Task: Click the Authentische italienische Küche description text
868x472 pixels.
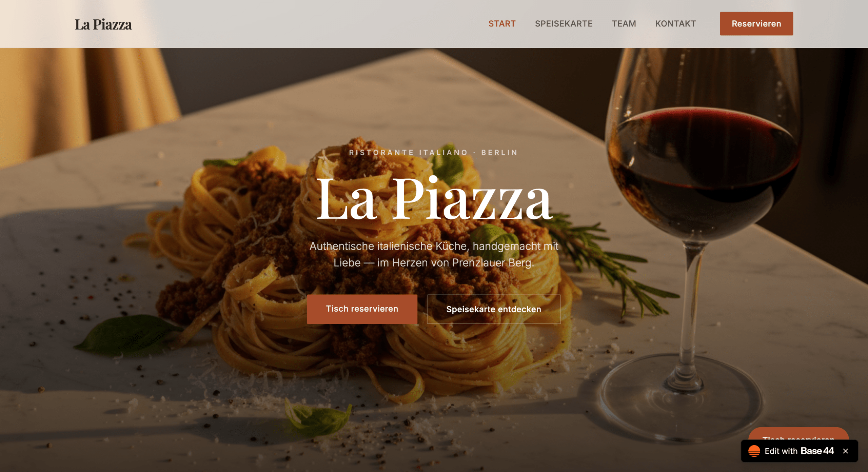Action: (x=434, y=254)
